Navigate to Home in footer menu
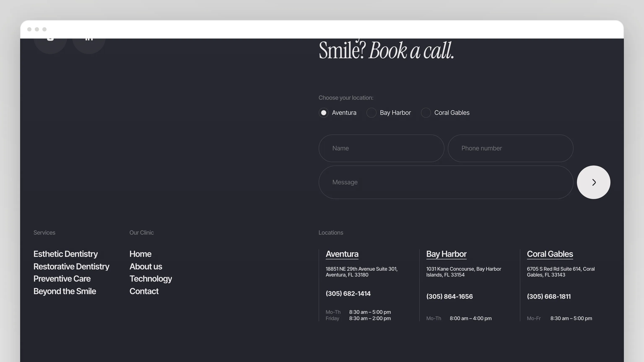Screen dimensions: 644x362 [140, 254]
